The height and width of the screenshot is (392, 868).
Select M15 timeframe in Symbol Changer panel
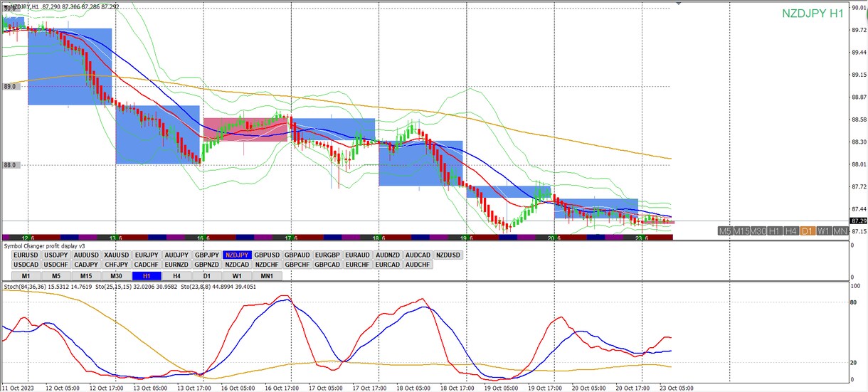pyautogui.click(x=86, y=276)
